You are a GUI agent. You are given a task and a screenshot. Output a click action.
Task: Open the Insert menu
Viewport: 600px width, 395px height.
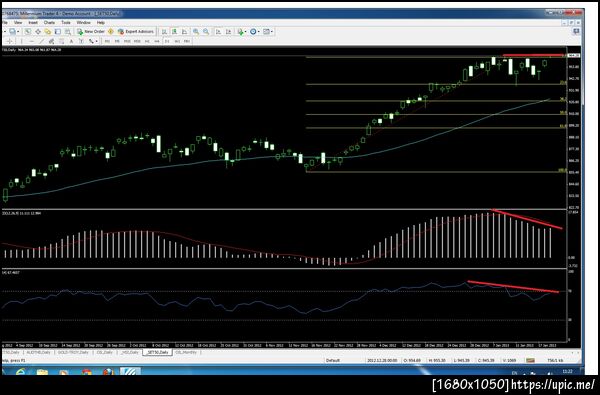[x=33, y=23]
